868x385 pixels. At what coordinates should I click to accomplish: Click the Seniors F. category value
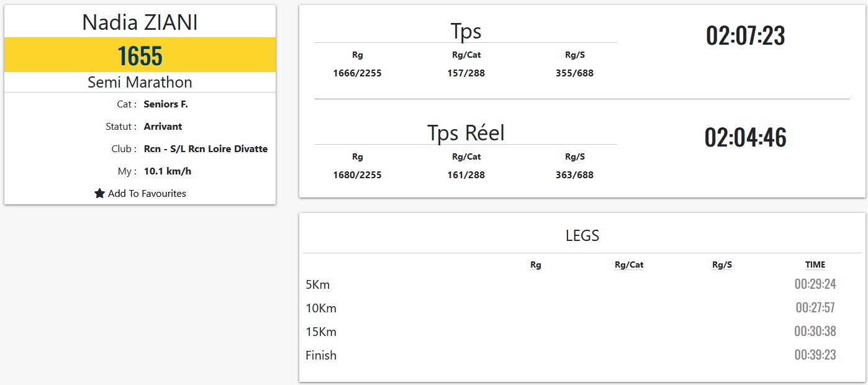[166, 104]
